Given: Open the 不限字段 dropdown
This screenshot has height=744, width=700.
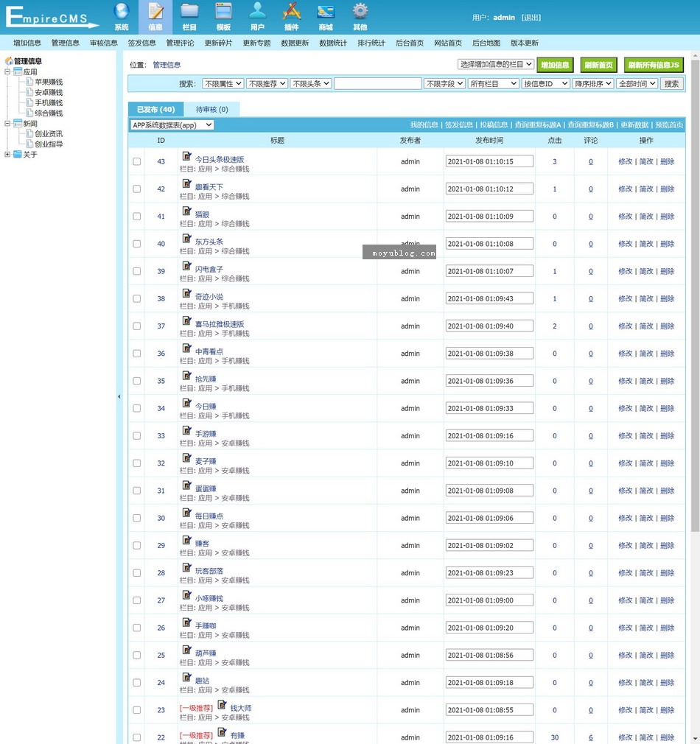Looking at the screenshot, I should (444, 83).
